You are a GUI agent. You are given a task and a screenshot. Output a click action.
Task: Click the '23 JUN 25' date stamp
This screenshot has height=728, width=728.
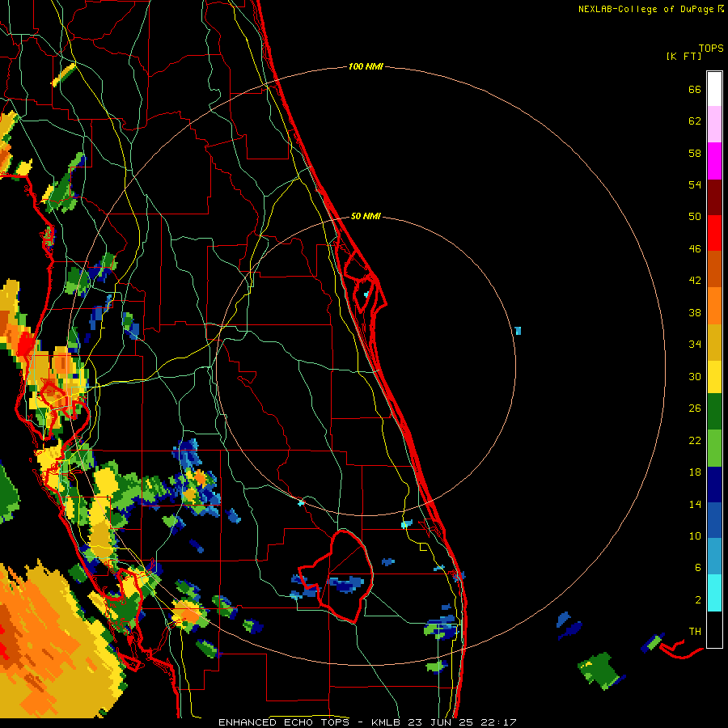[441, 722]
